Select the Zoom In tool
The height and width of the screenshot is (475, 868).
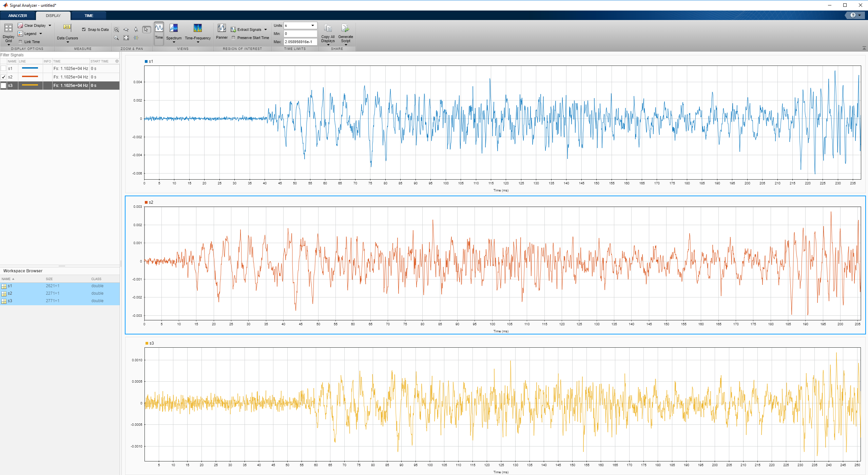116,30
